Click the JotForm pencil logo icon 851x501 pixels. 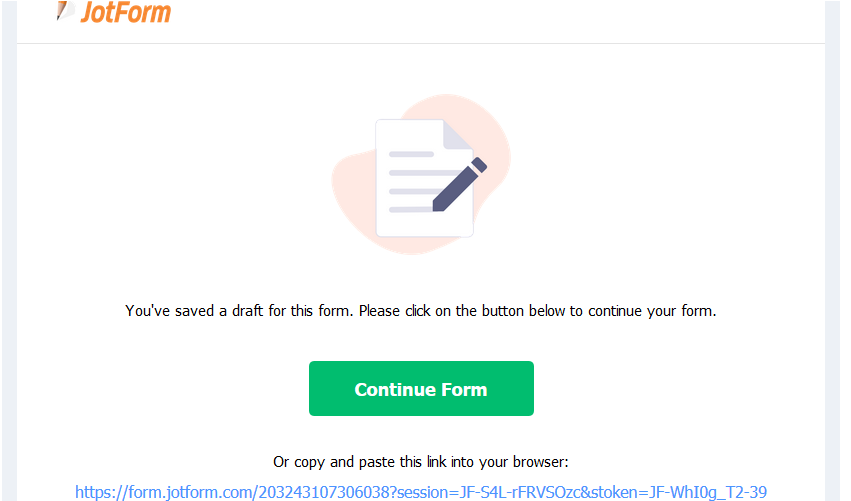(x=65, y=11)
